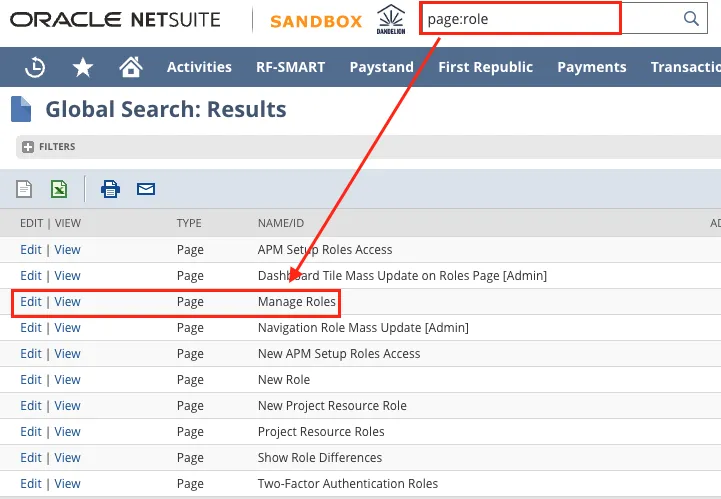The image size is (721, 499).
Task: Click View link for Manage Roles
Action: [x=67, y=302]
